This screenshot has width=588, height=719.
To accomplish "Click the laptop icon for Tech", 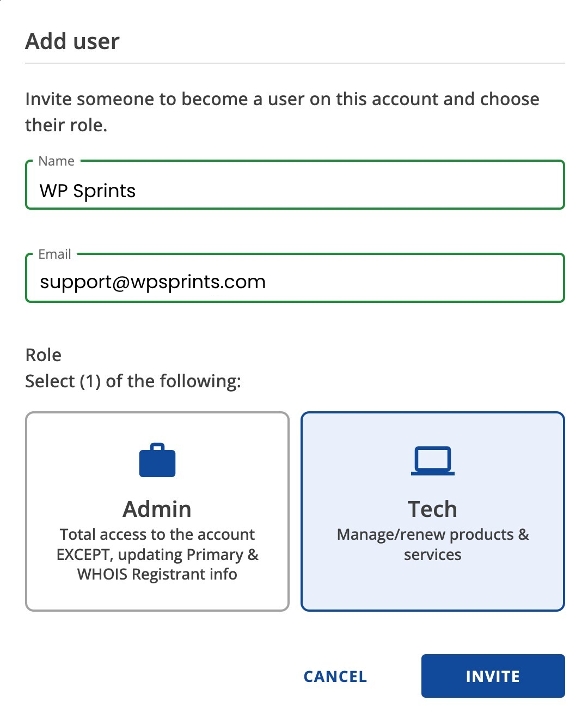I will point(432,461).
